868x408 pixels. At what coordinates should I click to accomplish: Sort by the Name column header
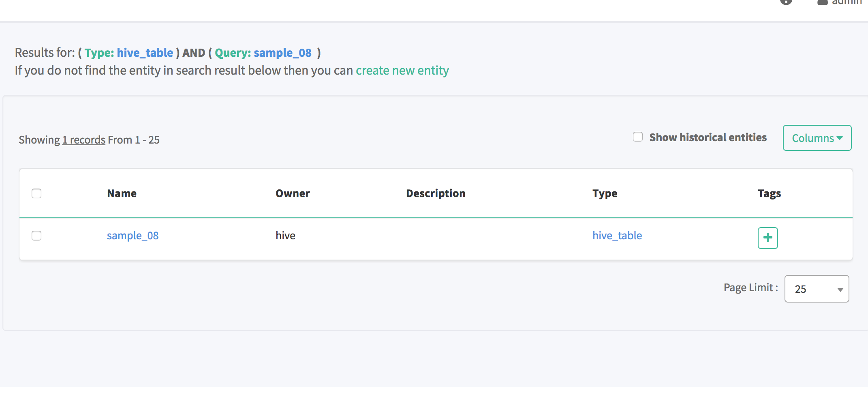pyautogui.click(x=122, y=193)
